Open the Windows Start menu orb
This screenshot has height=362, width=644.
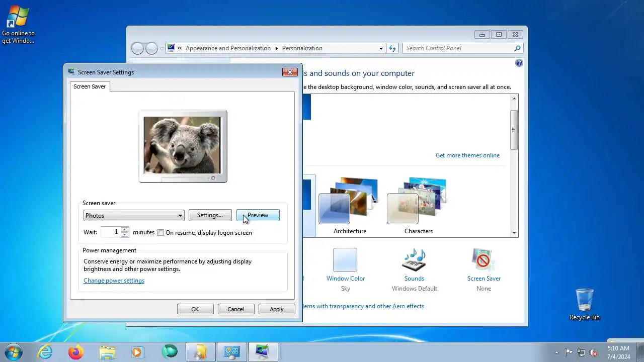[13, 352]
